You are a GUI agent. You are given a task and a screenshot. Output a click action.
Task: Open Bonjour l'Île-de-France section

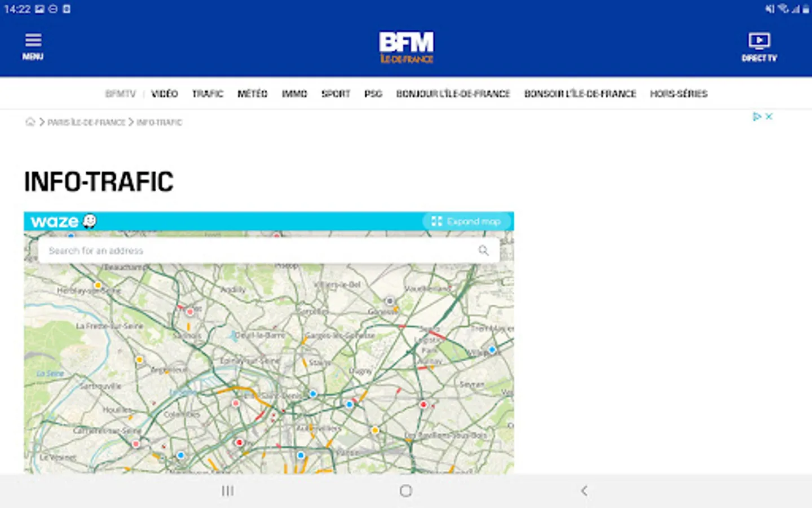(x=453, y=94)
